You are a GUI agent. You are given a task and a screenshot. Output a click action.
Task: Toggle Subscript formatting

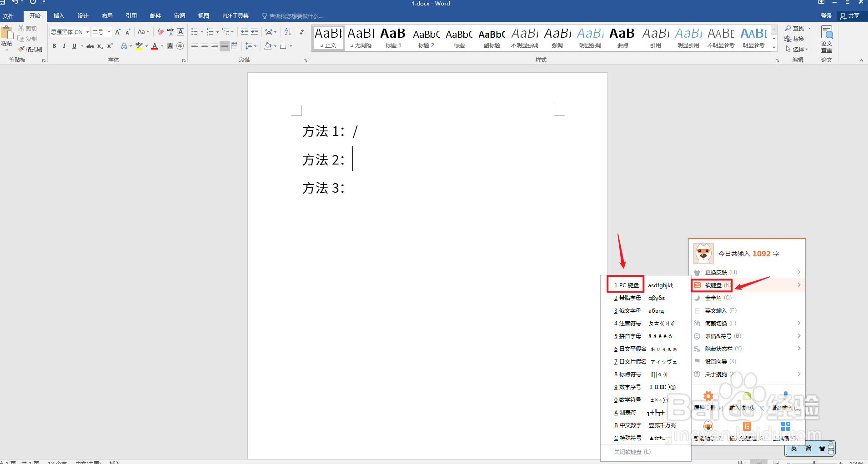pos(100,46)
